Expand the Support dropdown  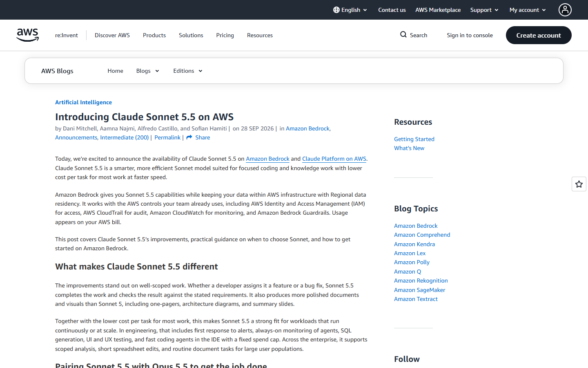point(484,10)
